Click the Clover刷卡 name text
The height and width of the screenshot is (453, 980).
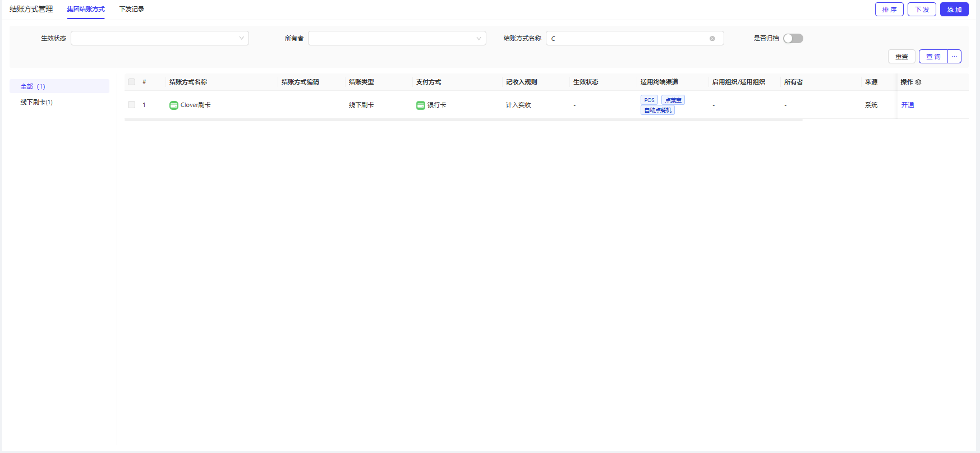[195, 105]
